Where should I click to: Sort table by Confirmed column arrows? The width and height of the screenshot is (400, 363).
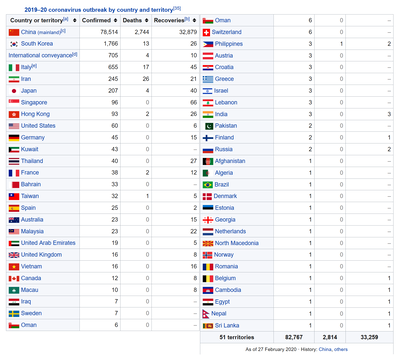(x=116, y=20)
